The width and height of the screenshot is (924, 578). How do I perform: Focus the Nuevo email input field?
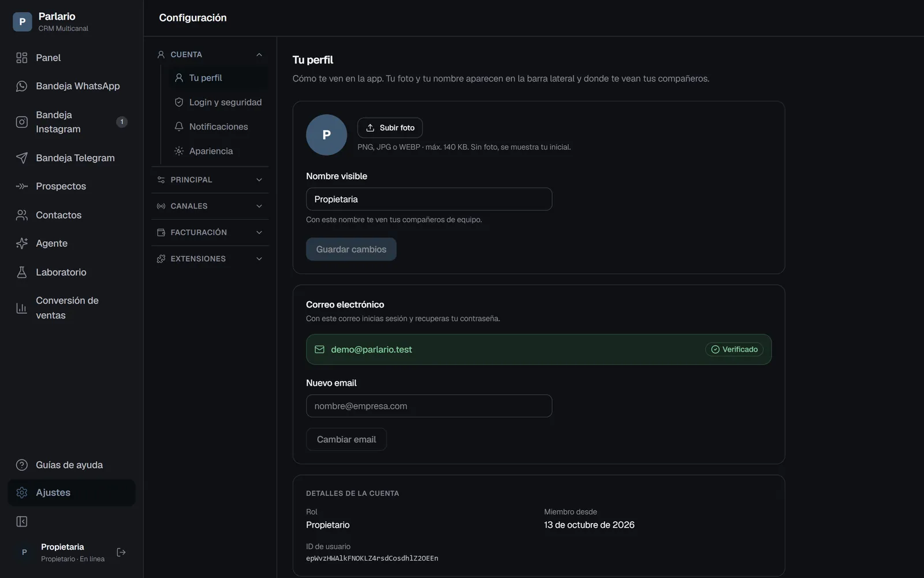[429, 406]
